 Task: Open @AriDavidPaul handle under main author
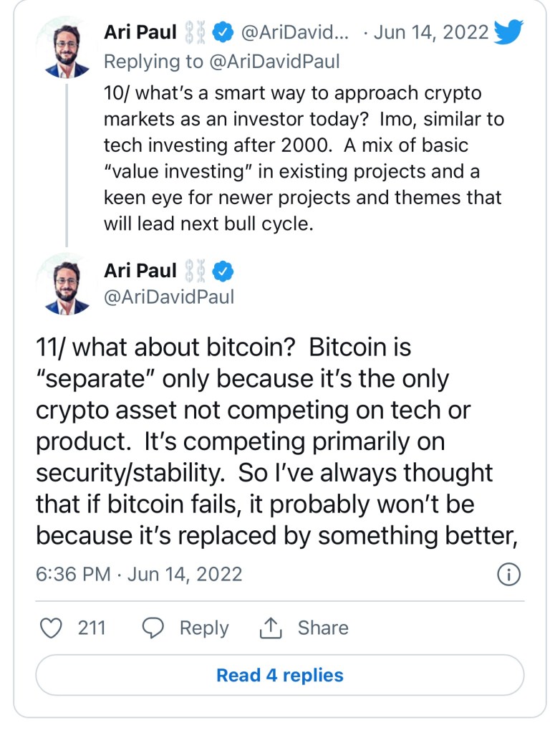click(169, 297)
